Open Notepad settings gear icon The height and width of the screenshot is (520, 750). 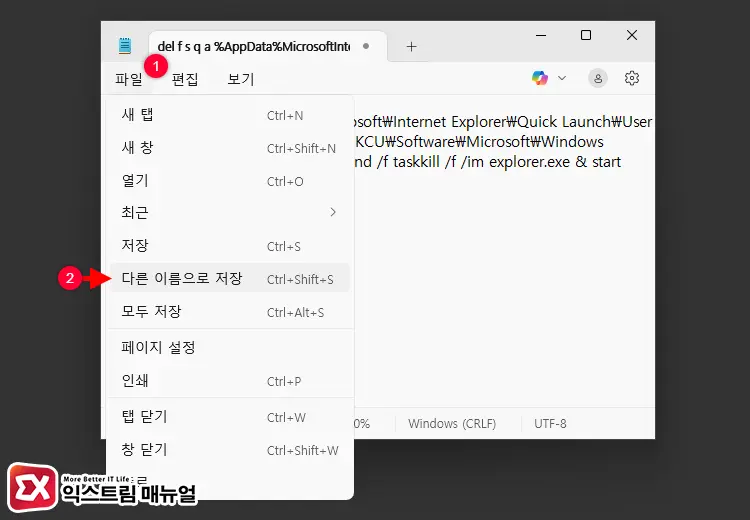pos(632,78)
